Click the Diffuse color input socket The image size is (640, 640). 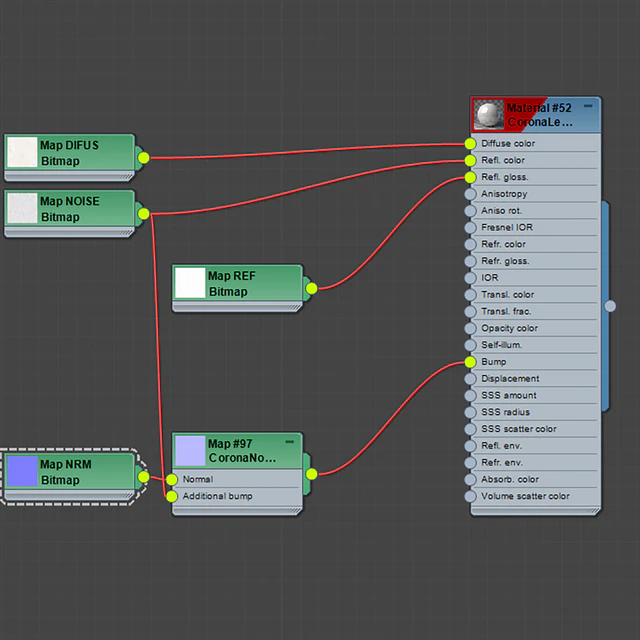tap(471, 144)
